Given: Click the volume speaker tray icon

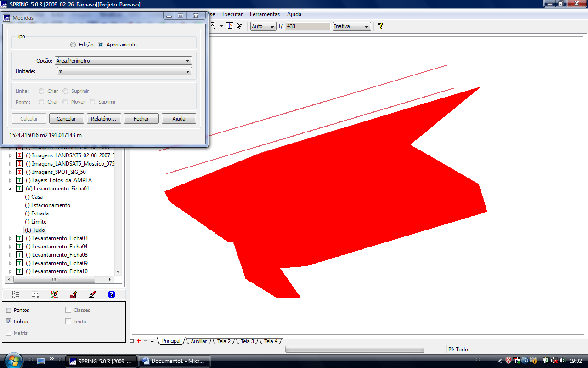Looking at the screenshot, I should coord(563,361).
